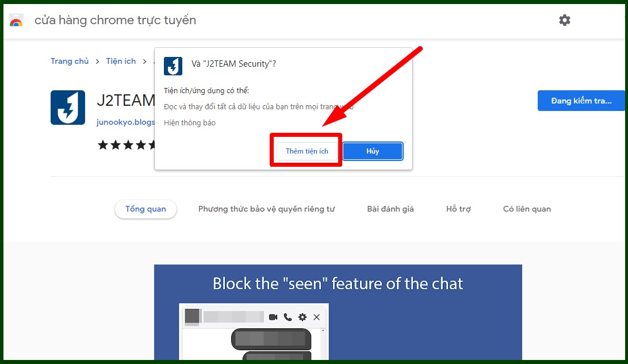This screenshot has width=628, height=364.
Task: Click the chat settings gear in preview
Action: click(302, 317)
